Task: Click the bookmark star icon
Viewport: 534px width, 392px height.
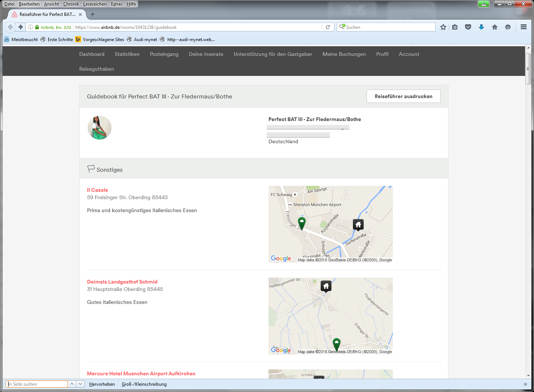Action: coord(443,27)
